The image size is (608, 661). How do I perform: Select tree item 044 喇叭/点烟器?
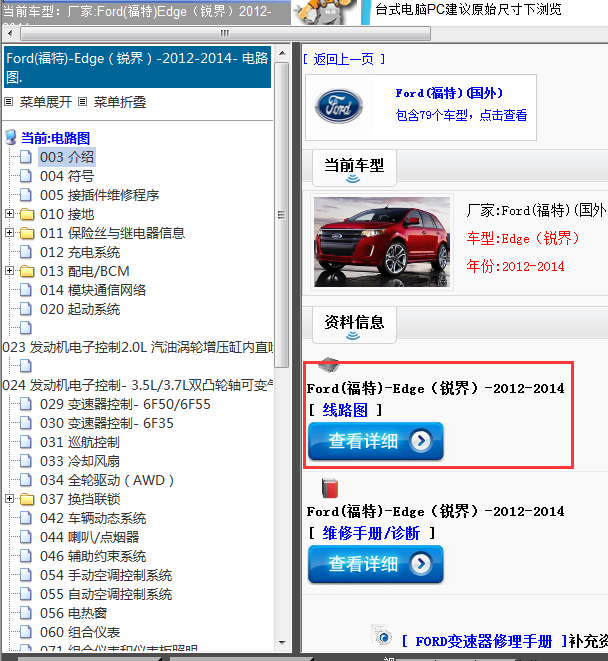(x=89, y=537)
